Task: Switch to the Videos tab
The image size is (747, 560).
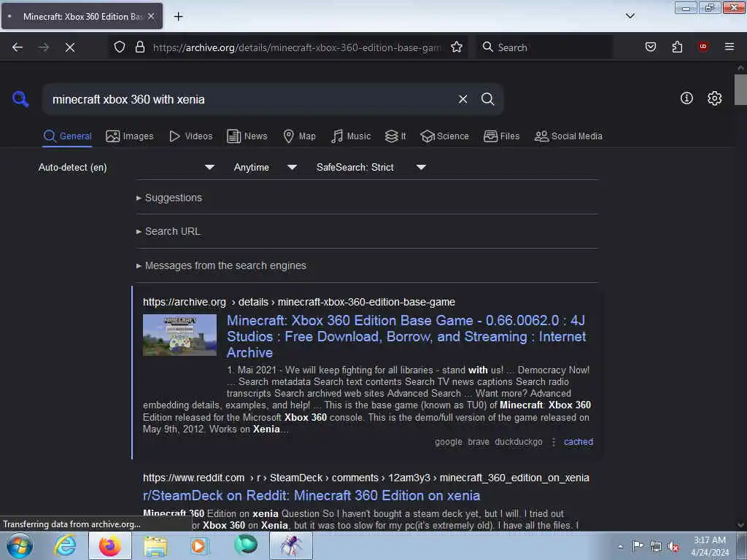Action: point(190,136)
